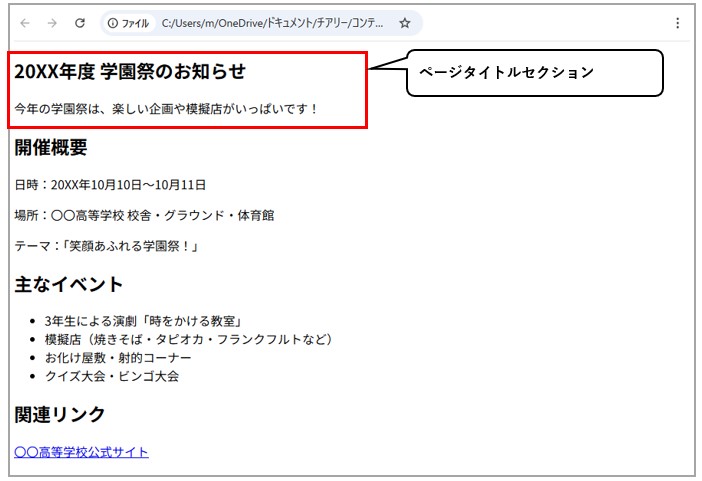Viewport: 702px width, 481px height.
Task: Click the 20XX年度 学園祭のお知らせ heading
Action: click(x=130, y=72)
